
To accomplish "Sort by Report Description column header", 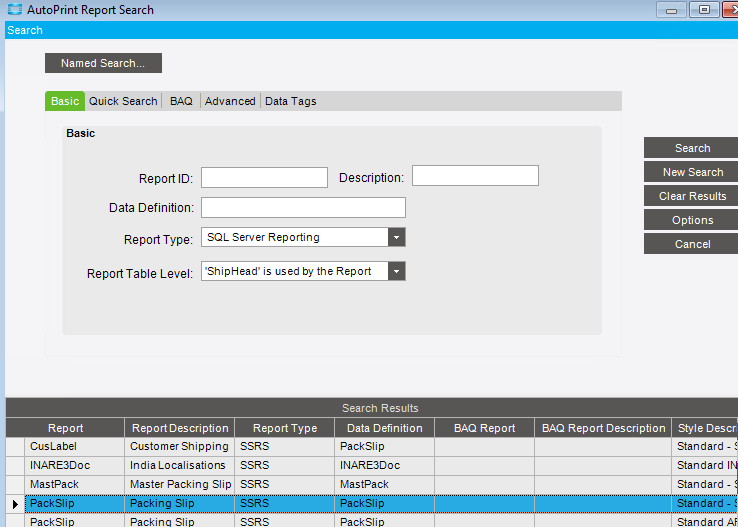I will (179, 428).
